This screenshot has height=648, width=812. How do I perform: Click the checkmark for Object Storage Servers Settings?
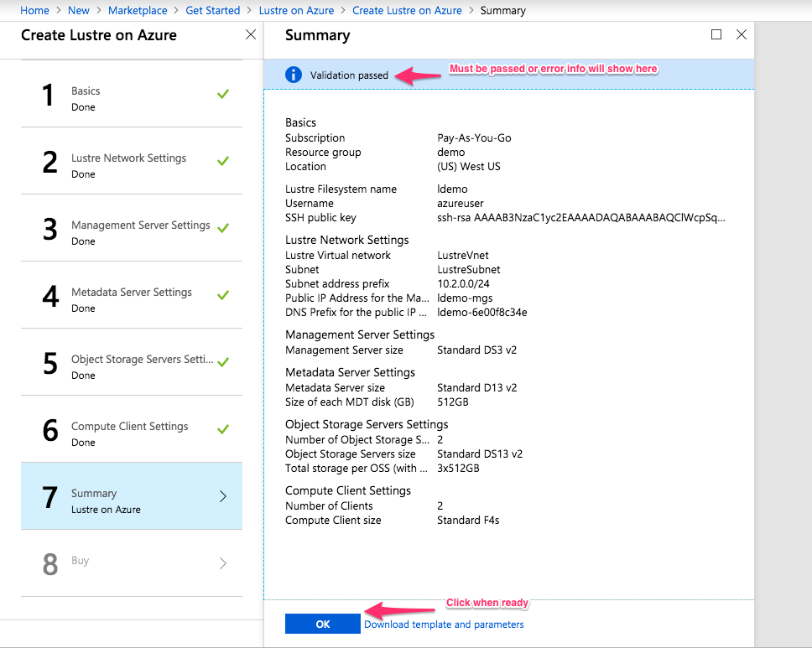(x=223, y=362)
